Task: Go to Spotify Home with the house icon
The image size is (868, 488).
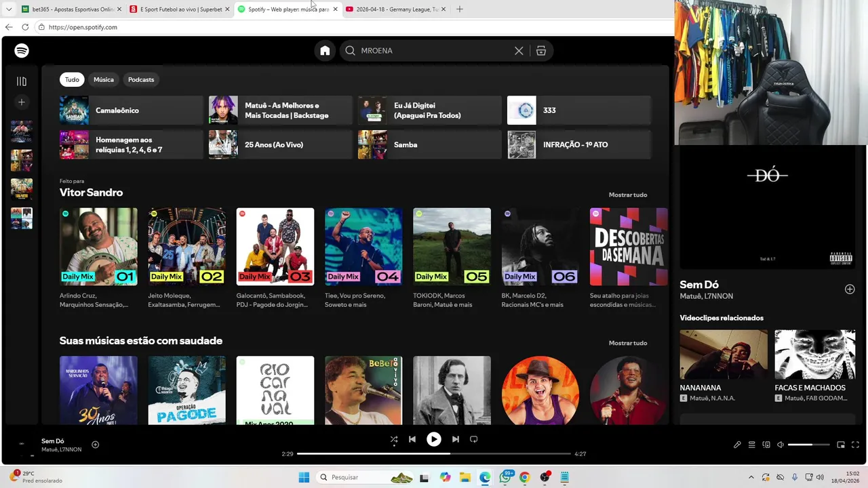Action: 325,51
